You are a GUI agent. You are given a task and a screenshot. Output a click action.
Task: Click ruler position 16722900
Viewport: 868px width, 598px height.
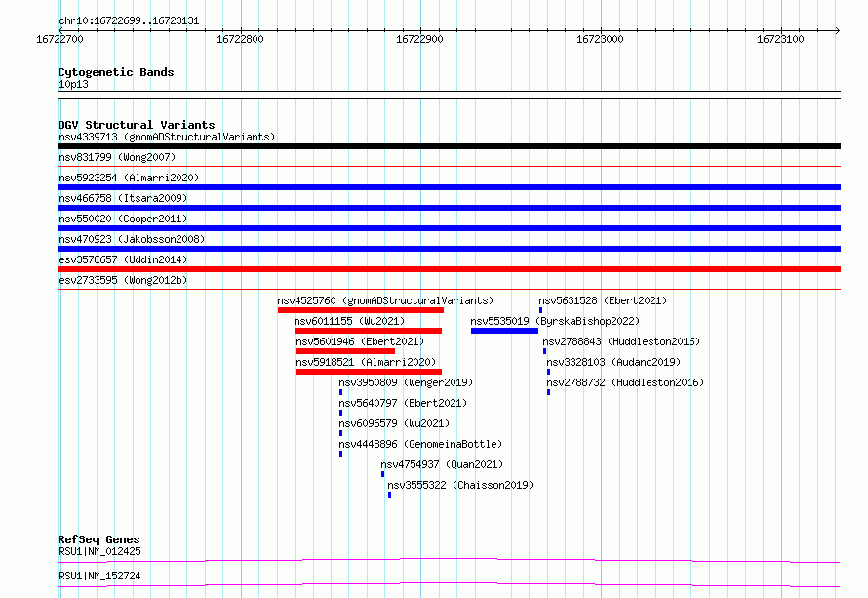pyautogui.click(x=419, y=39)
